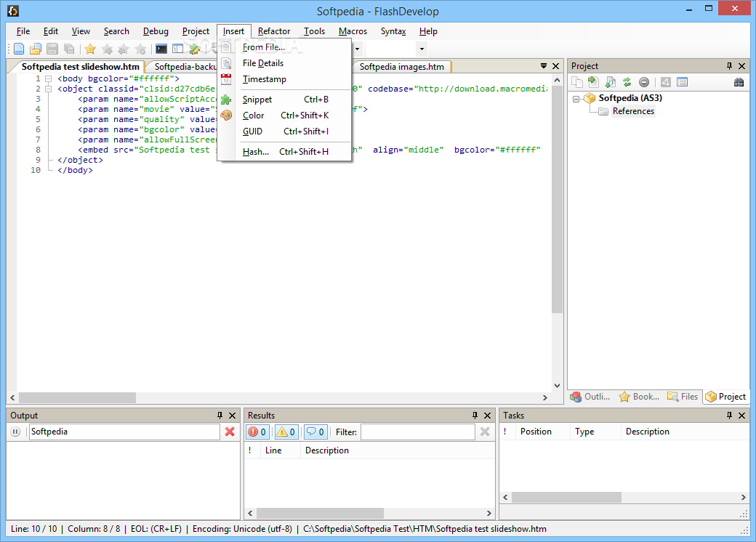Screen dimensions: 756x542
Task: Switch to the Files bottom tab
Action: click(x=683, y=397)
